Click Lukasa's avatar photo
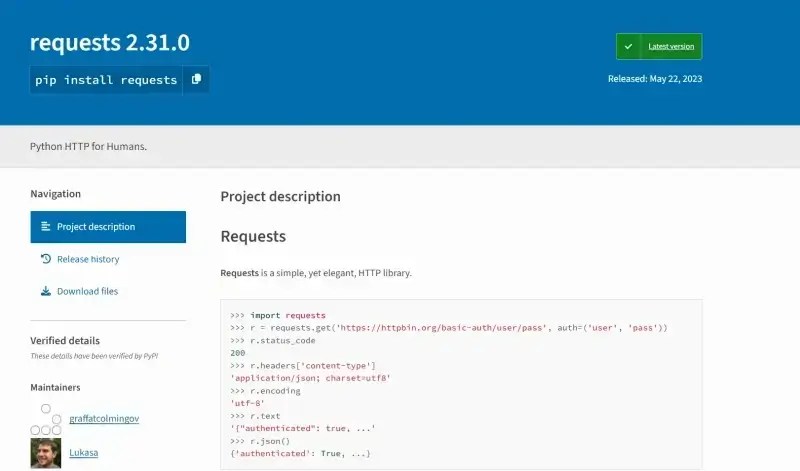Viewport: 800px width, 471px height. click(46, 453)
